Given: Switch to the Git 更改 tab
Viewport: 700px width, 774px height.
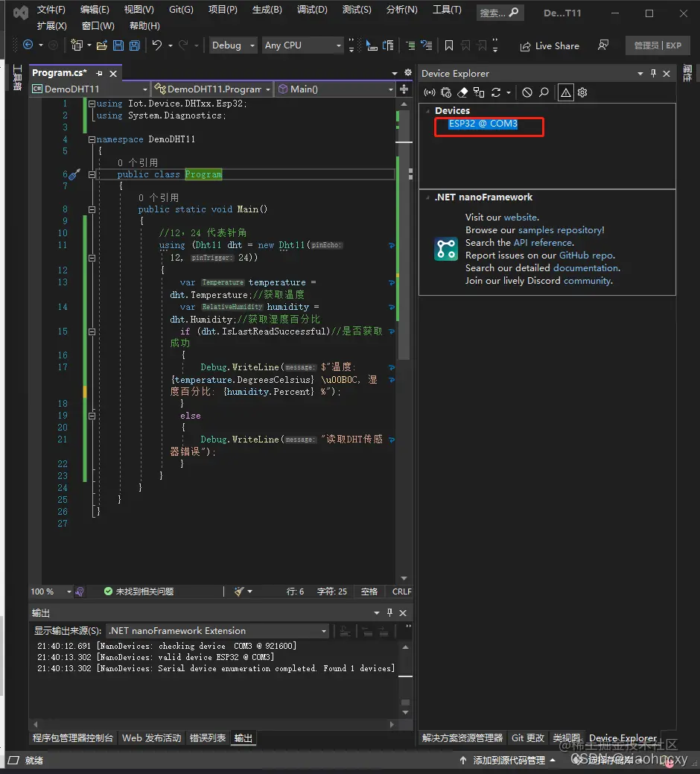Looking at the screenshot, I should pyautogui.click(x=528, y=738).
